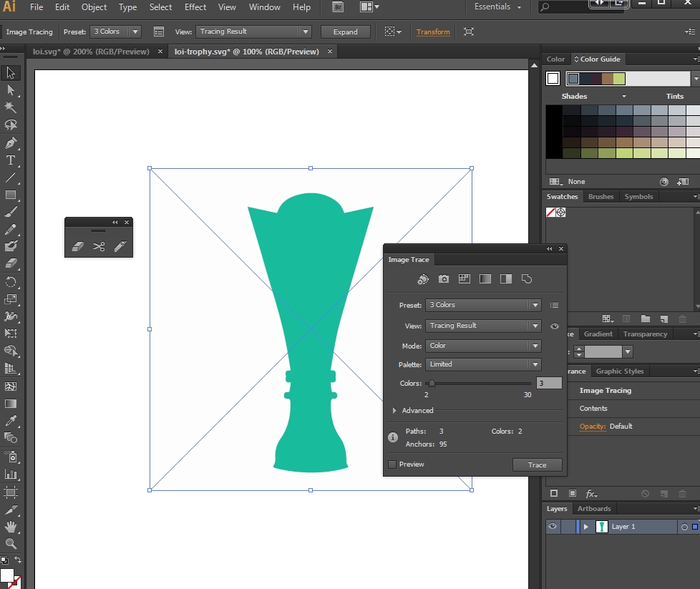Click the Auto-Color preset icon in Image Trace

(x=423, y=279)
